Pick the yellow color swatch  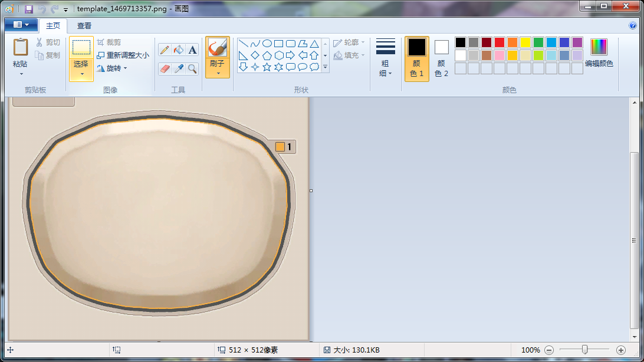click(525, 42)
